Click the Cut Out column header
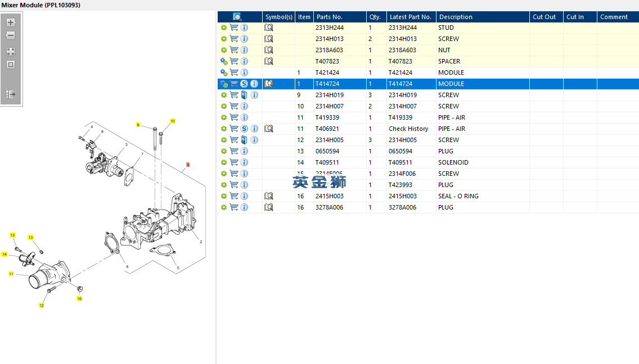The image size is (639, 364). point(546,17)
